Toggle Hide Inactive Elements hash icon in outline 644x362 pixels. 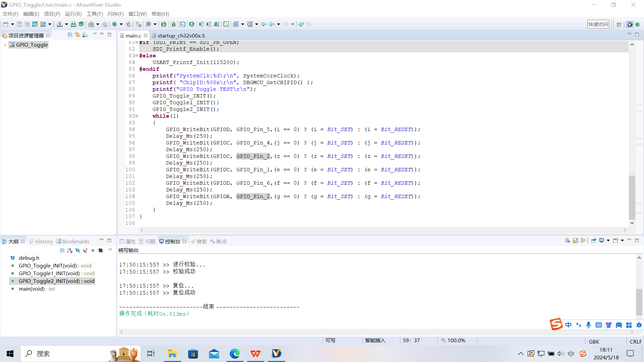tap(101, 250)
